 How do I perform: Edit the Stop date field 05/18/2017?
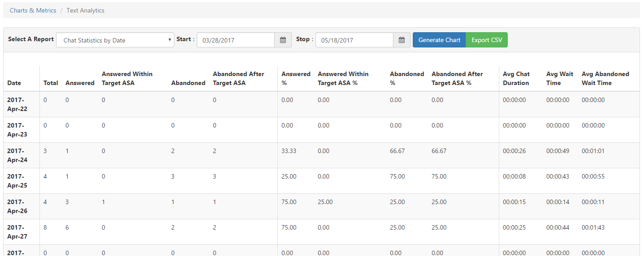coord(354,40)
